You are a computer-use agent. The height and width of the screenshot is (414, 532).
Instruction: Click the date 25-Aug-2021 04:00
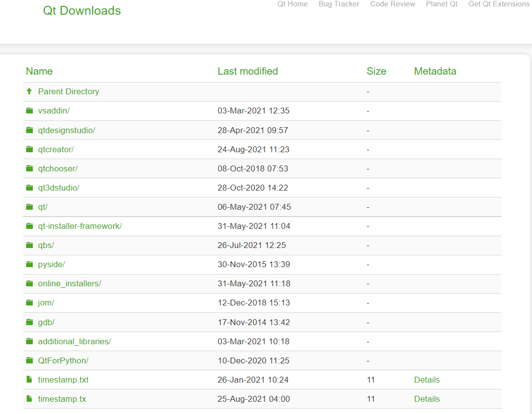pos(254,399)
